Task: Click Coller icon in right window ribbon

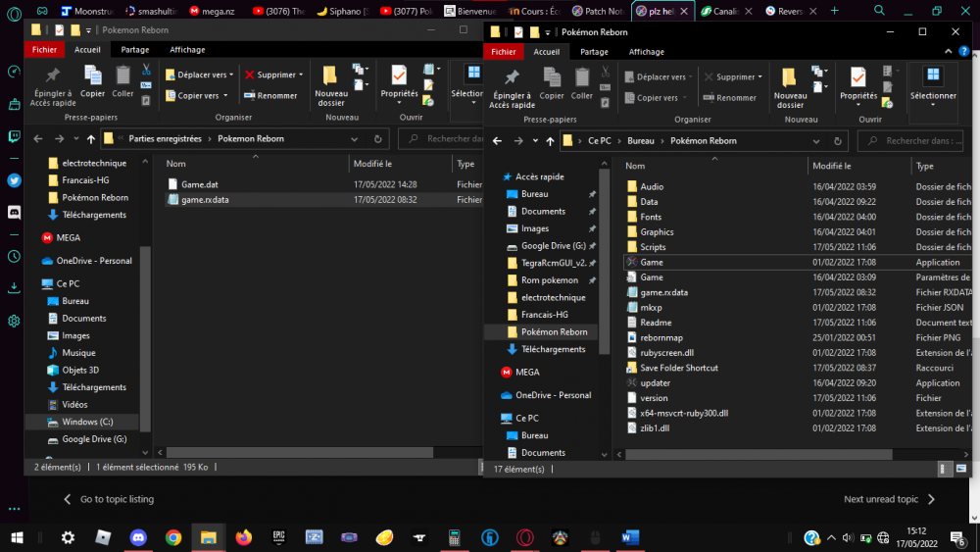Action: click(x=582, y=83)
